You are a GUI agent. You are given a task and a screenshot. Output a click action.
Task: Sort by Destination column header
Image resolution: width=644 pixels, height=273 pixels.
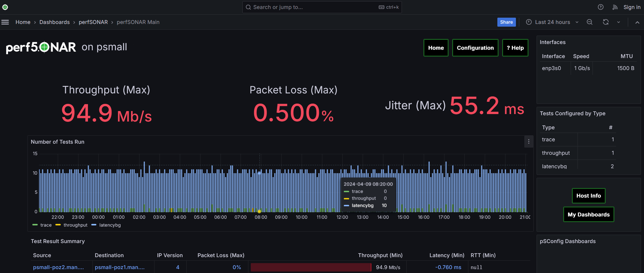point(109,255)
